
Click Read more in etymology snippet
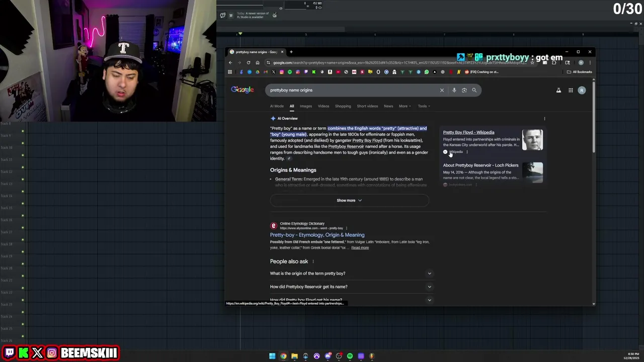click(360, 248)
